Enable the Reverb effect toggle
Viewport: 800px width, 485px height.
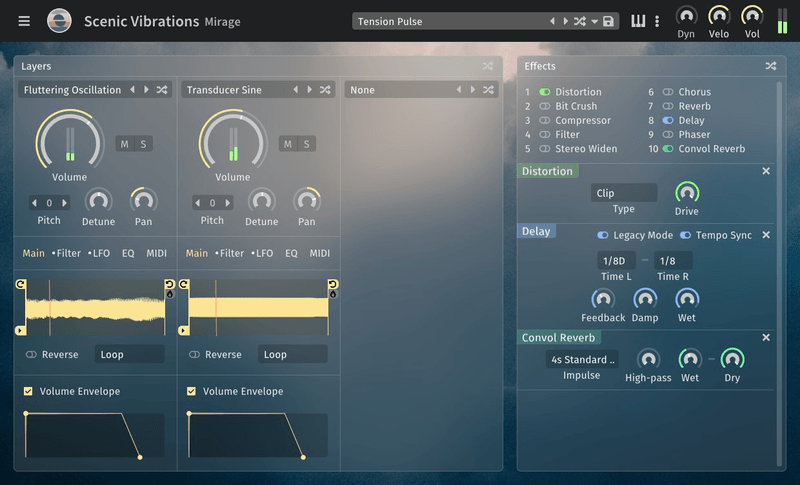coord(668,106)
